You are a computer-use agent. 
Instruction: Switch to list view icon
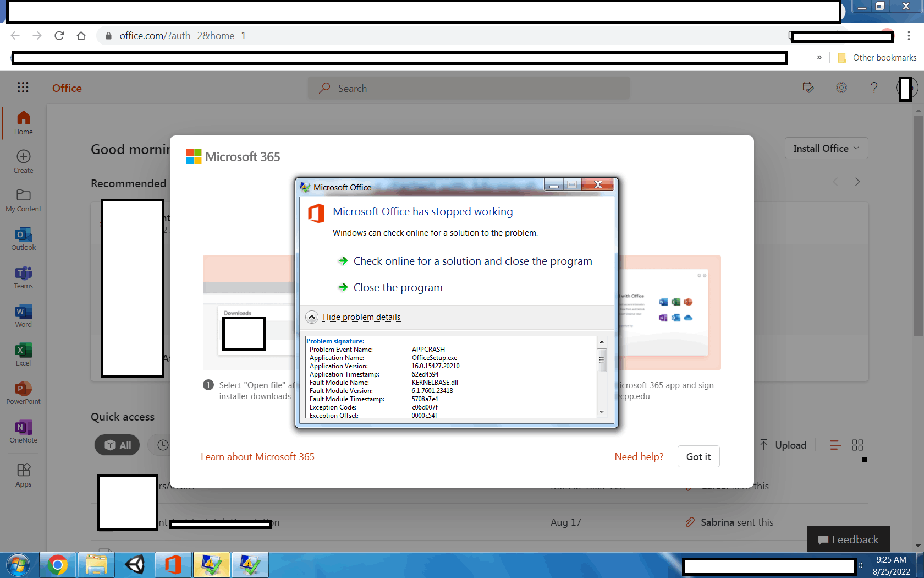[x=835, y=445]
